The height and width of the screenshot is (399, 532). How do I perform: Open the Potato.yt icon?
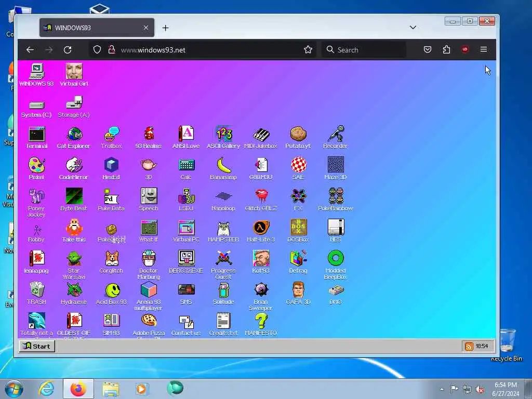(298, 137)
